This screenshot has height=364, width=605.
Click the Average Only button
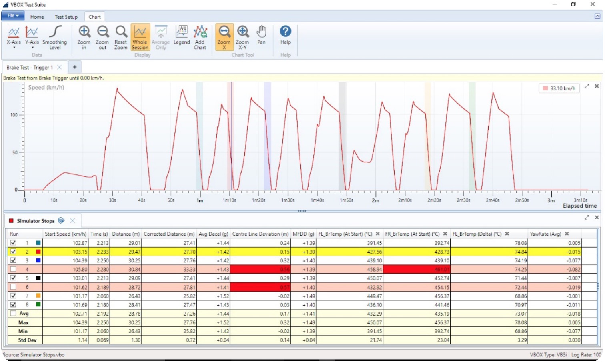coord(161,37)
